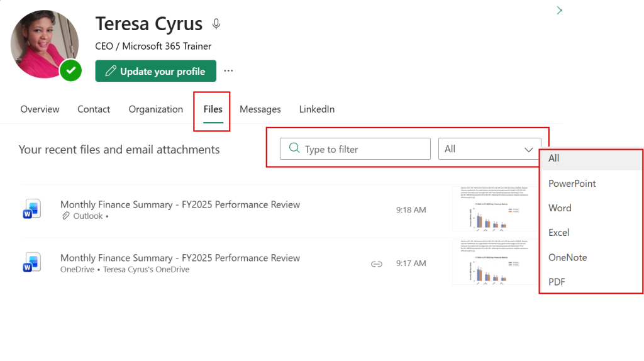Open the Messages tab
This screenshot has width=644, height=361.
click(x=260, y=109)
